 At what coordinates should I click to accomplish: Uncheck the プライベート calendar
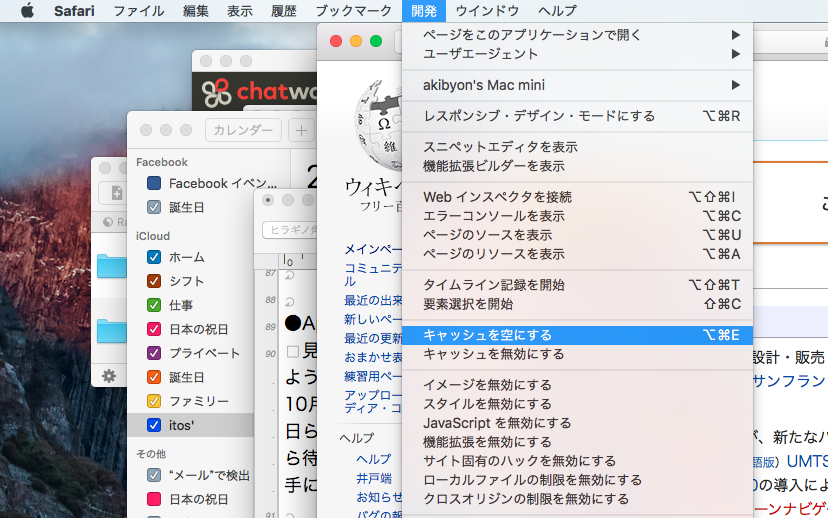tap(154, 353)
